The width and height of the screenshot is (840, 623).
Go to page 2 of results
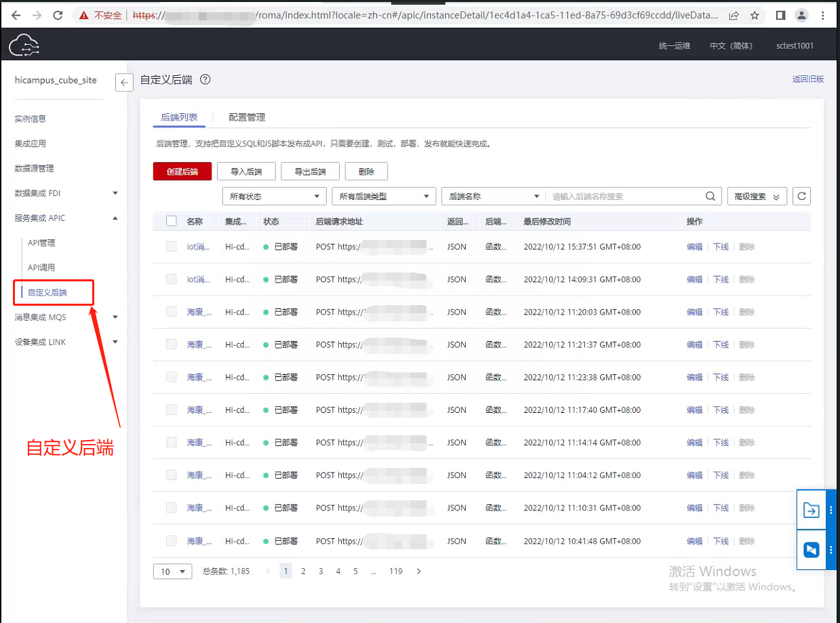[x=304, y=571]
